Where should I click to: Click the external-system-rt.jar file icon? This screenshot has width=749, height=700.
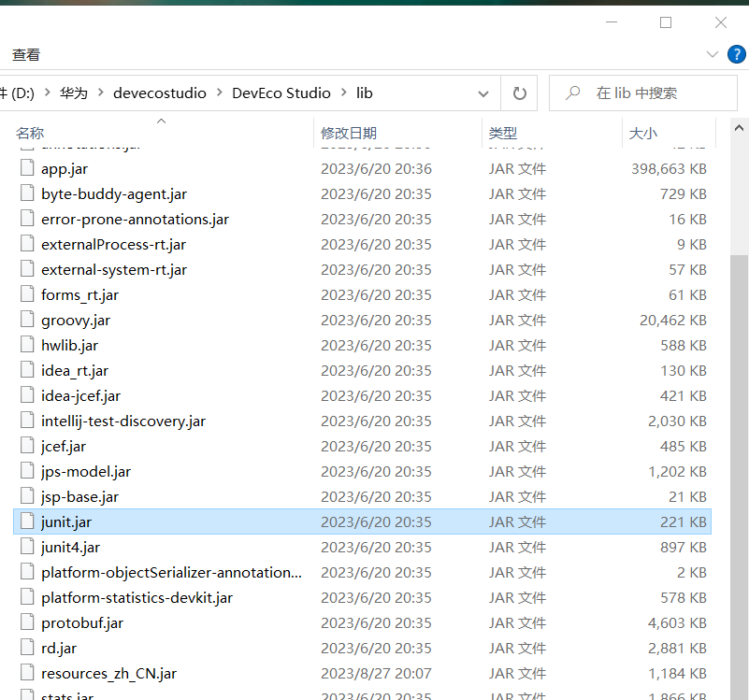(x=27, y=269)
